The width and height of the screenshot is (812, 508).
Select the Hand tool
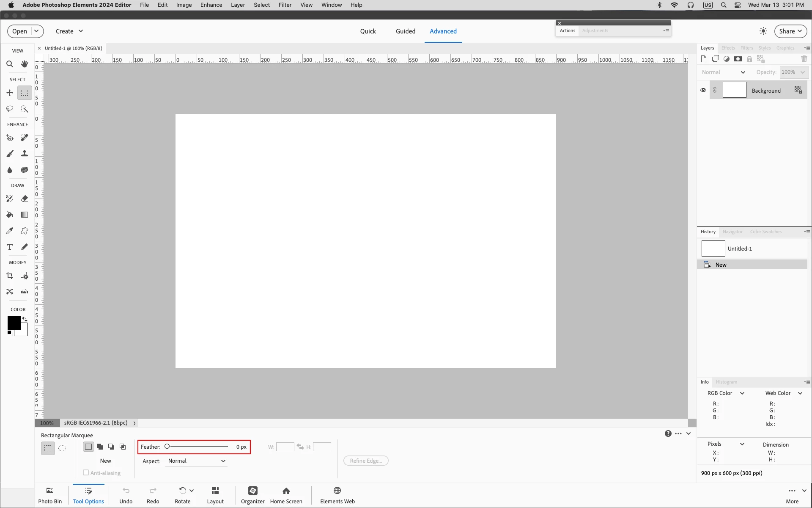pyautogui.click(x=25, y=64)
